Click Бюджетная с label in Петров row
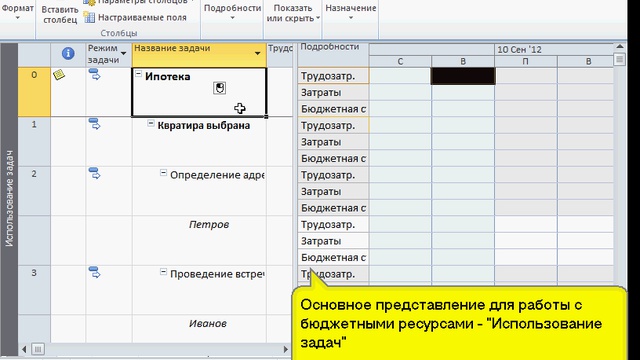This screenshot has height=360, width=640. coord(333,258)
